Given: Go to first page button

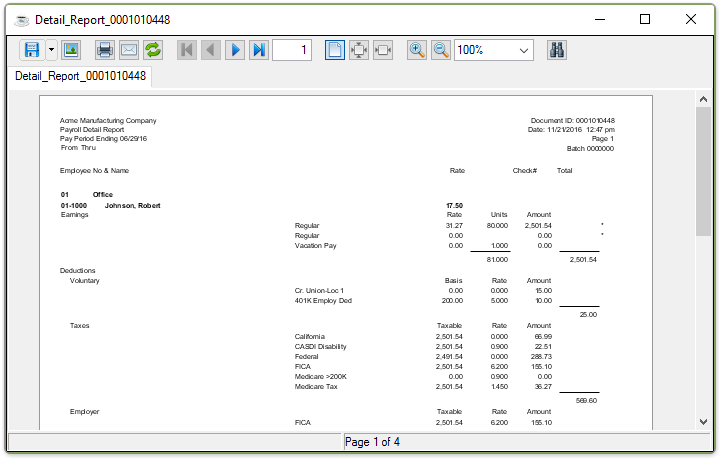Looking at the screenshot, I should pos(187,50).
